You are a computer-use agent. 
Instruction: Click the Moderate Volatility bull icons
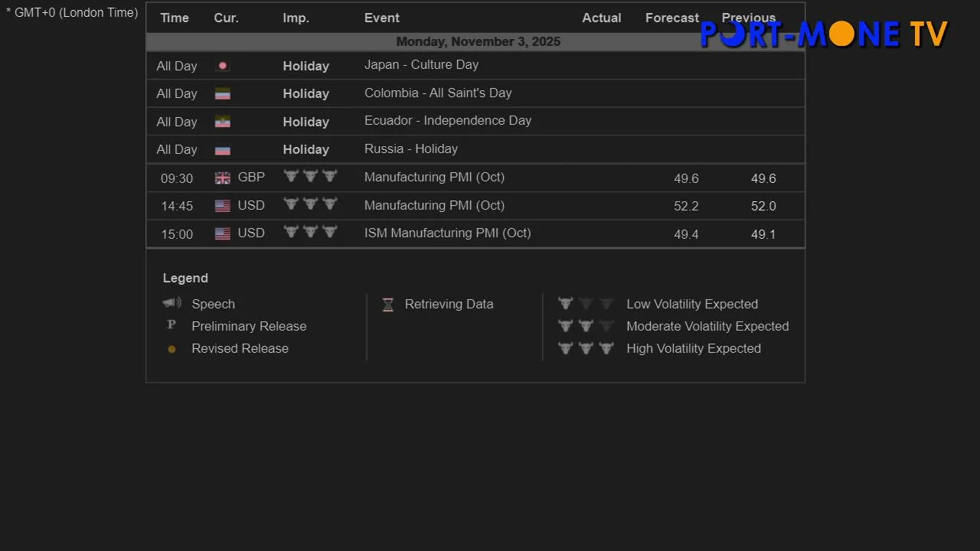tap(586, 326)
